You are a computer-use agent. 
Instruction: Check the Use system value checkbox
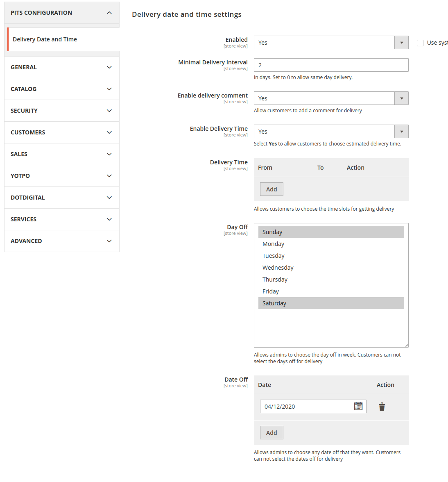point(420,43)
